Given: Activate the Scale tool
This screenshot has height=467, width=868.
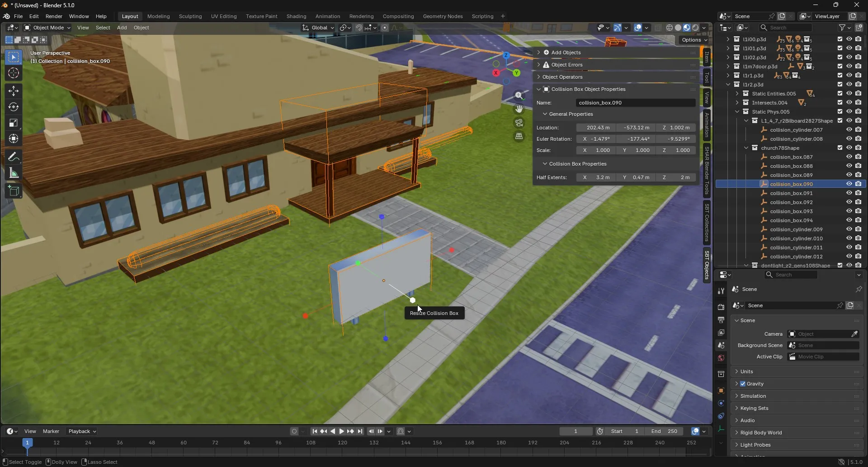Looking at the screenshot, I should tap(14, 123).
